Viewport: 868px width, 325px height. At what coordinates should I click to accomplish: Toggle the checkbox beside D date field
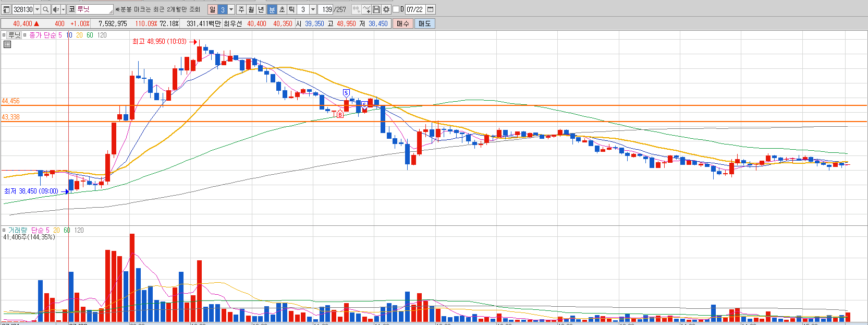396,9
